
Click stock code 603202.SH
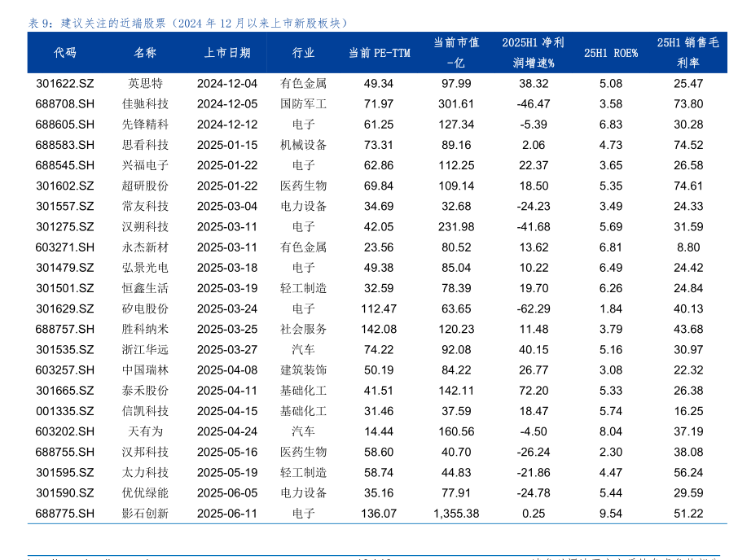pos(65,431)
